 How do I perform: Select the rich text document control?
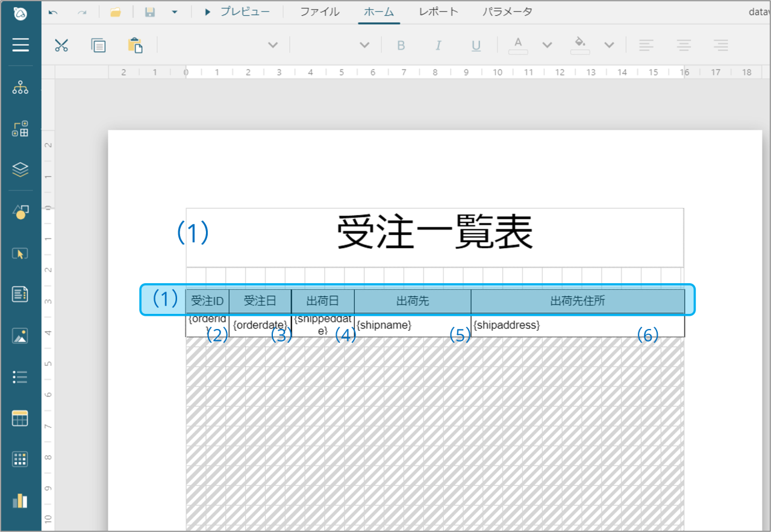[x=20, y=295]
